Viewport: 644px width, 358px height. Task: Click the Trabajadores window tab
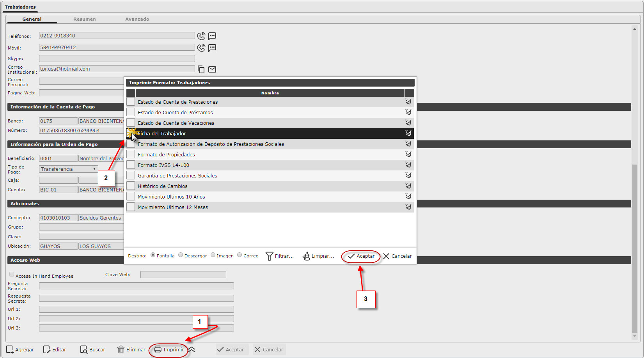20,7
